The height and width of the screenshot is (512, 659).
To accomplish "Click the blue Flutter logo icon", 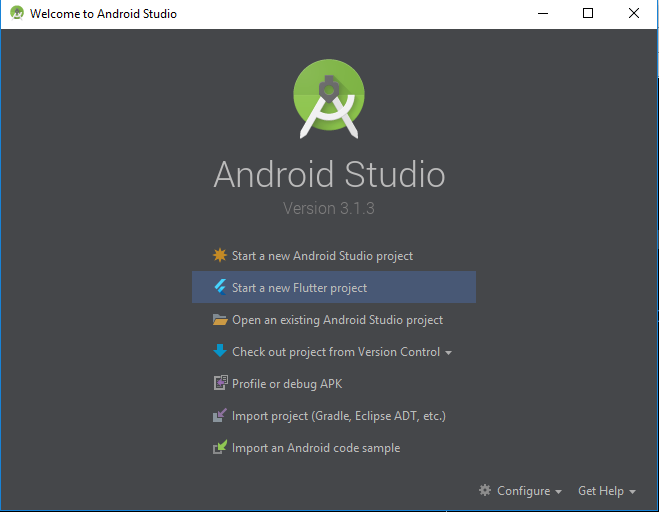I will coord(220,288).
